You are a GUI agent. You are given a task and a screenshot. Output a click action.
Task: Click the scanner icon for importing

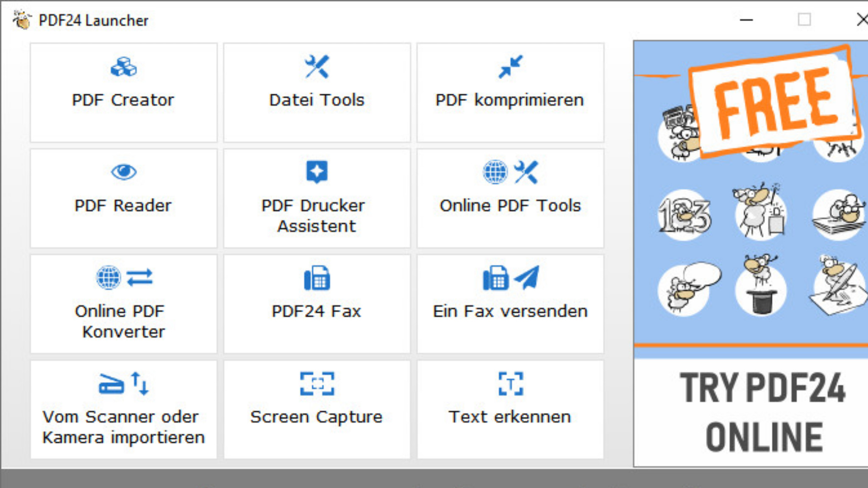pyautogui.click(x=111, y=384)
